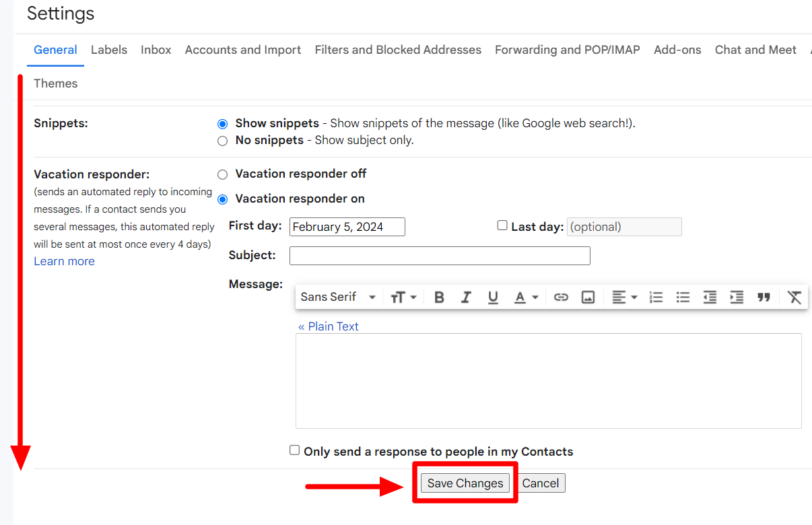The image size is (812, 525).
Task: Apply italic formatting to message
Action: [x=466, y=297]
